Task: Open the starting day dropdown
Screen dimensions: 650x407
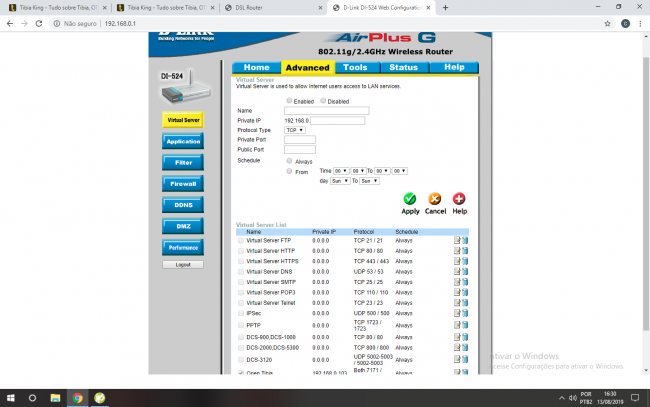Action: click(x=340, y=181)
